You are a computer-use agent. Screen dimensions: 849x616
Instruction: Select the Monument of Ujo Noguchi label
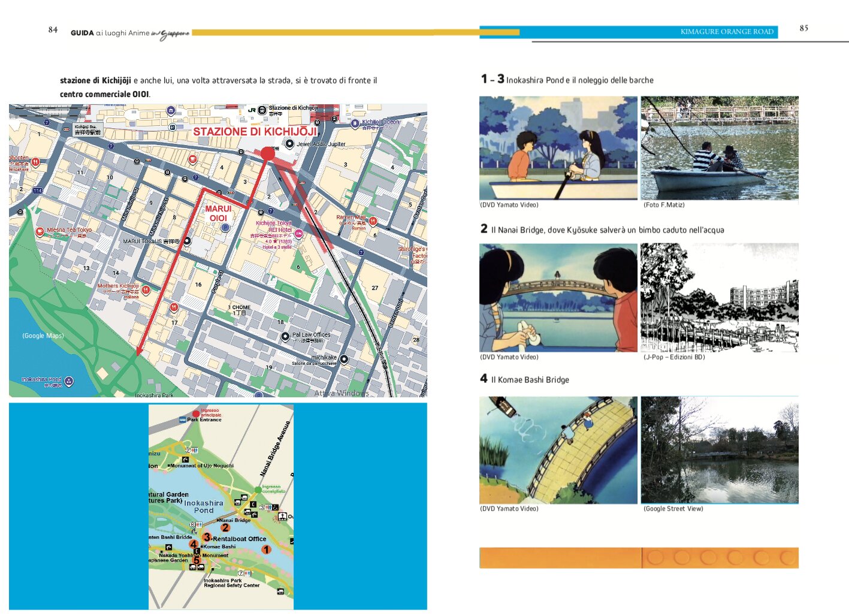(x=203, y=466)
